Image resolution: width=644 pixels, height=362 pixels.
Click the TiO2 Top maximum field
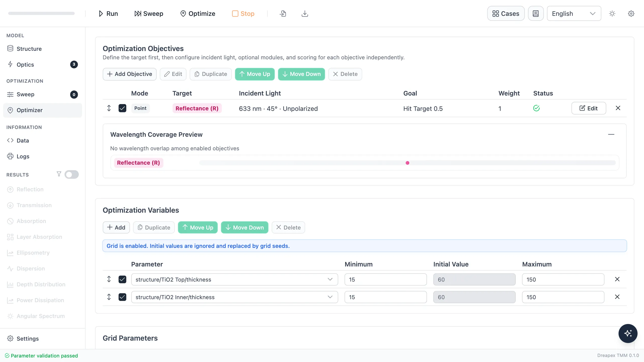coord(563,280)
